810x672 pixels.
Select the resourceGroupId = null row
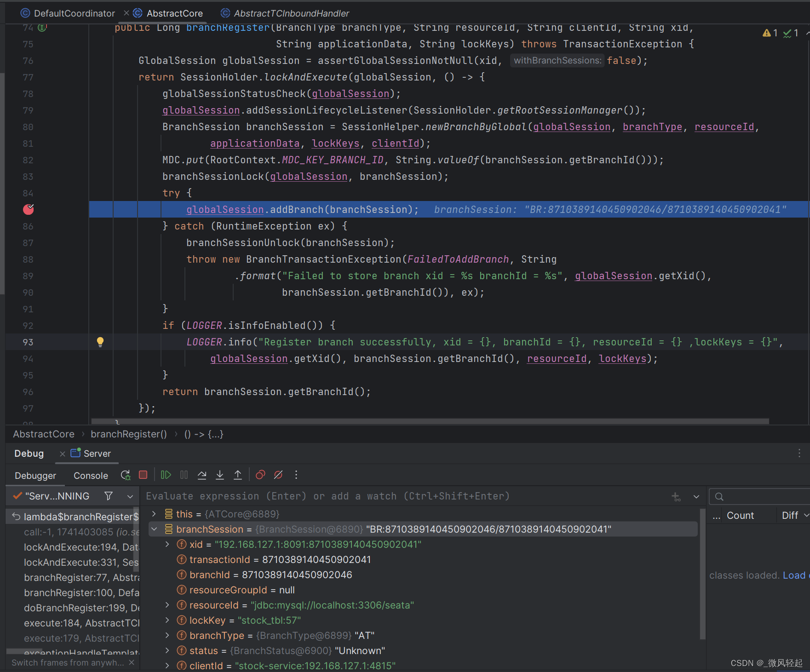423,590
